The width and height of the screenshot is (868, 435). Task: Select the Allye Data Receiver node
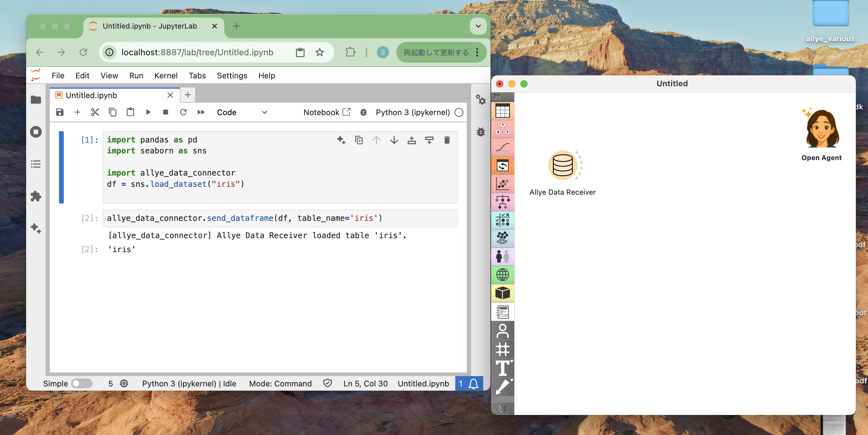(562, 165)
